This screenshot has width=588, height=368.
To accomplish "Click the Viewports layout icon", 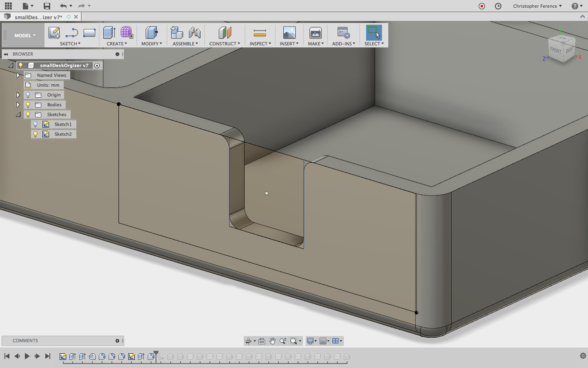I will tap(336, 341).
